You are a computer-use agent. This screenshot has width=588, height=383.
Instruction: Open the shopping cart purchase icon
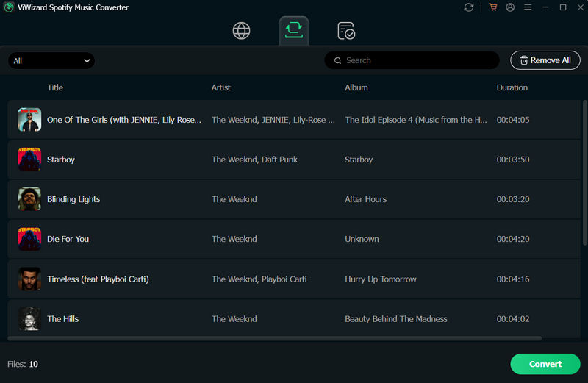493,7
